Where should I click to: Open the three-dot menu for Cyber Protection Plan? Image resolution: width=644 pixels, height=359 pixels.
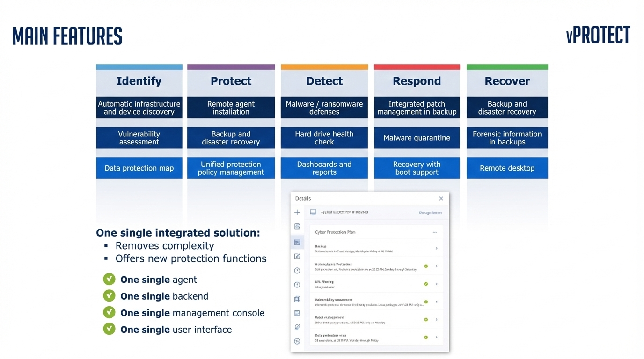(435, 232)
